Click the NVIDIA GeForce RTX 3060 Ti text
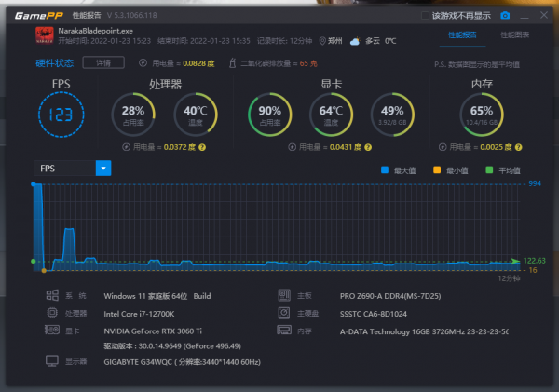Screen dimensions: 559x392 (x=153, y=331)
